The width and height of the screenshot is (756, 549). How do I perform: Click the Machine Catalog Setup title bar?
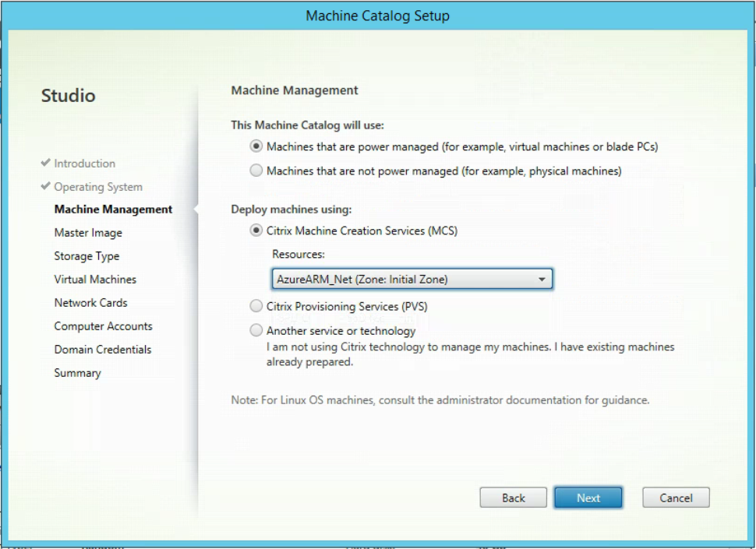pyautogui.click(x=377, y=16)
